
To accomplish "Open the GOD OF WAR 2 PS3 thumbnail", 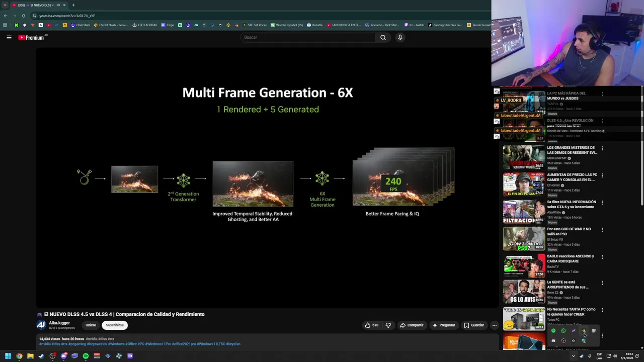I will [x=524, y=239].
